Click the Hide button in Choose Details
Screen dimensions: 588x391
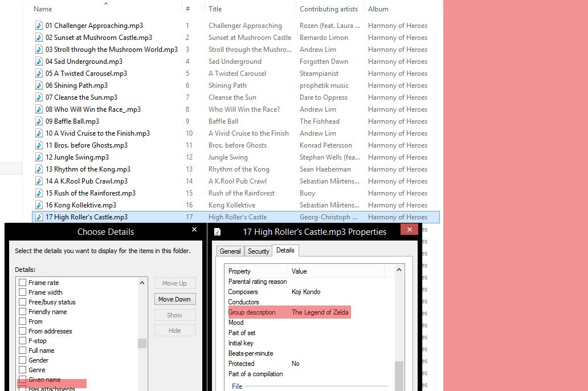[x=175, y=331]
